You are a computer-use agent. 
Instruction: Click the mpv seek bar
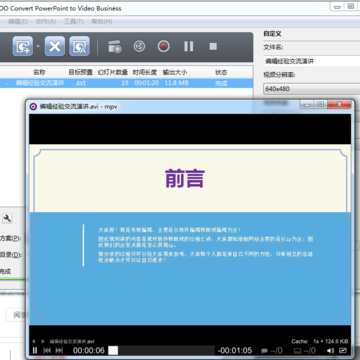(x=161, y=350)
